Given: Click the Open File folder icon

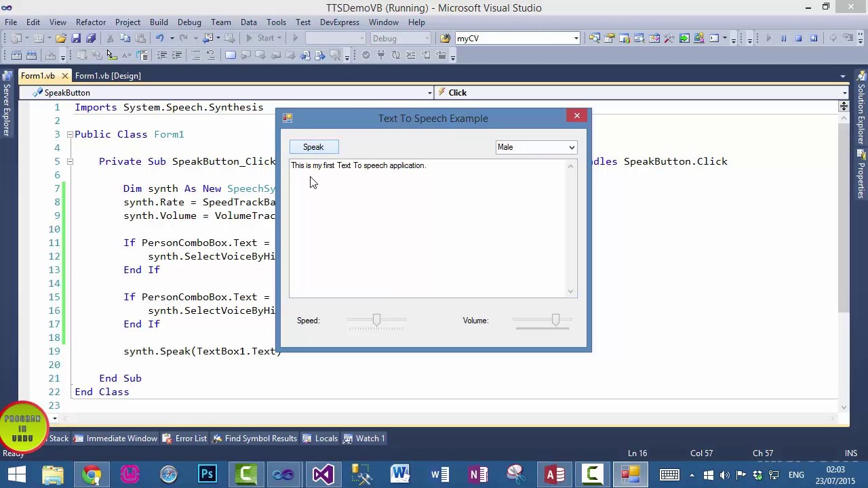Looking at the screenshot, I should coord(60,38).
